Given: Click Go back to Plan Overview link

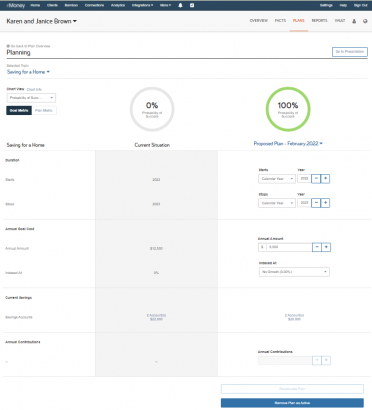Looking at the screenshot, I should pos(28,46).
